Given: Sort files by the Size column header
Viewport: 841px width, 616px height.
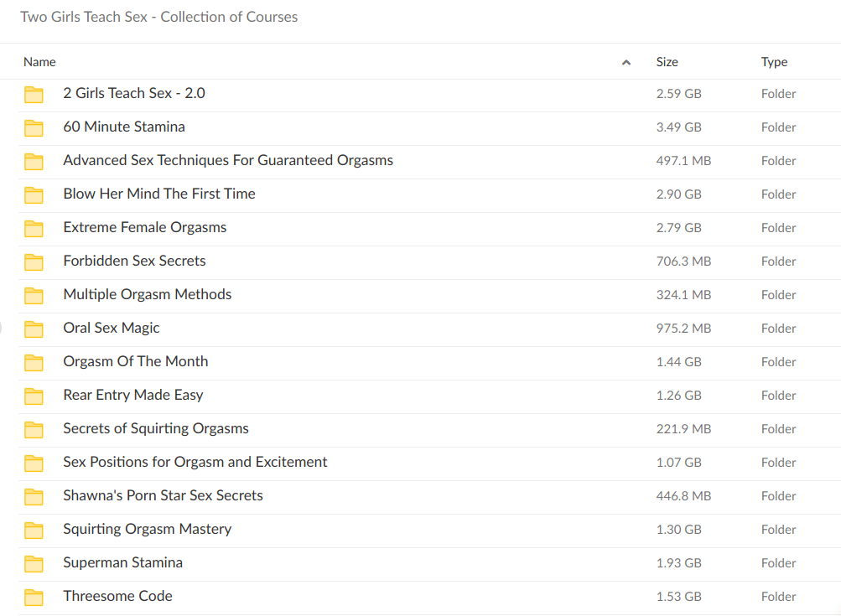Looking at the screenshot, I should [x=667, y=62].
